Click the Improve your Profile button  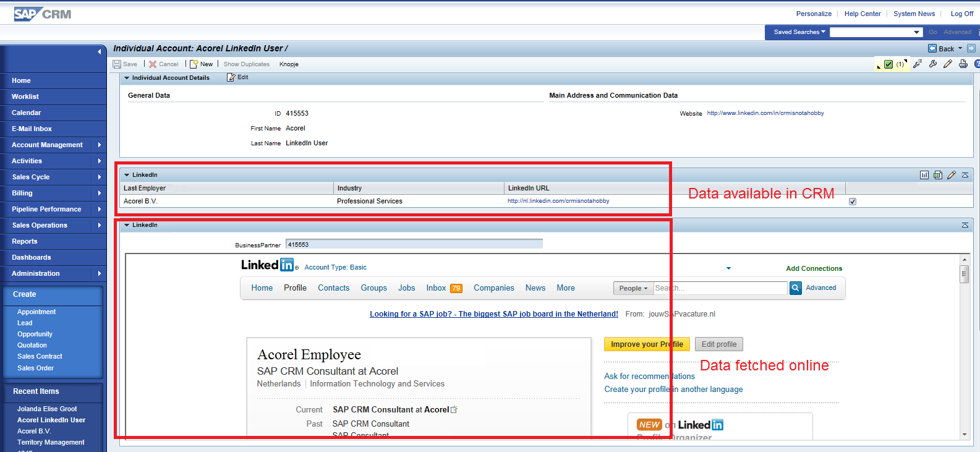click(647, 344)
